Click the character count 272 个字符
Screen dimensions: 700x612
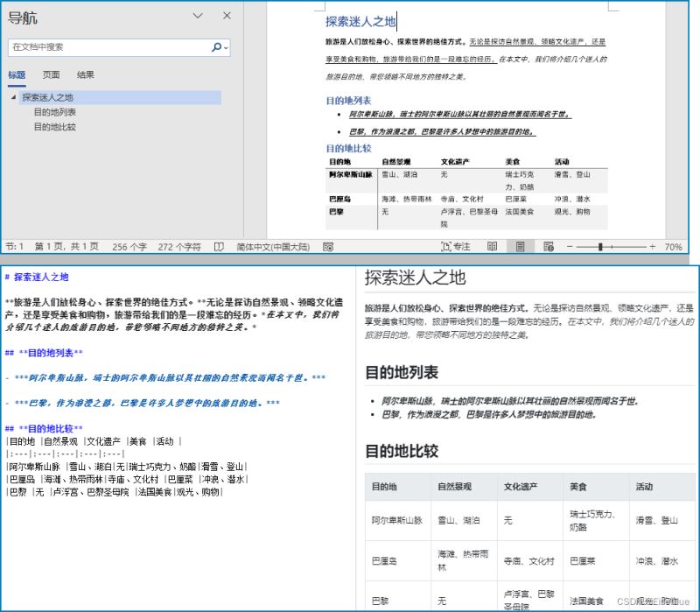click(x=179, y=247)
